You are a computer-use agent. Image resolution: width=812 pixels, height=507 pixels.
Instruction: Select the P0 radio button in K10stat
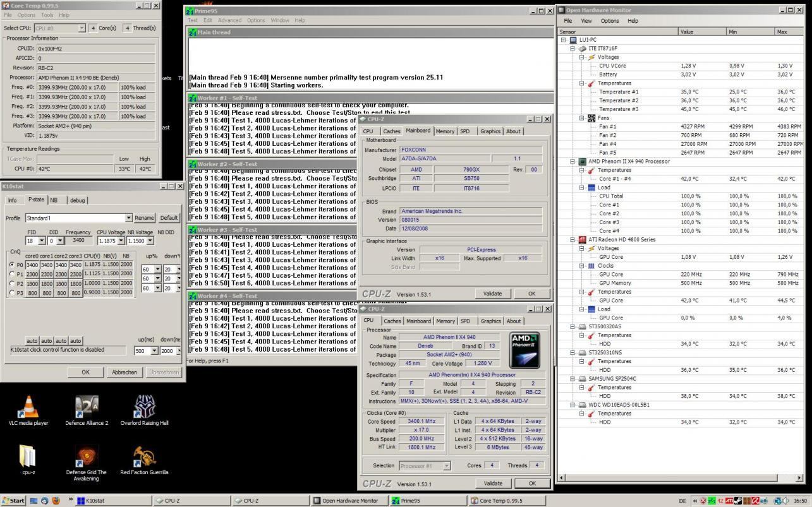coord(12,265)
